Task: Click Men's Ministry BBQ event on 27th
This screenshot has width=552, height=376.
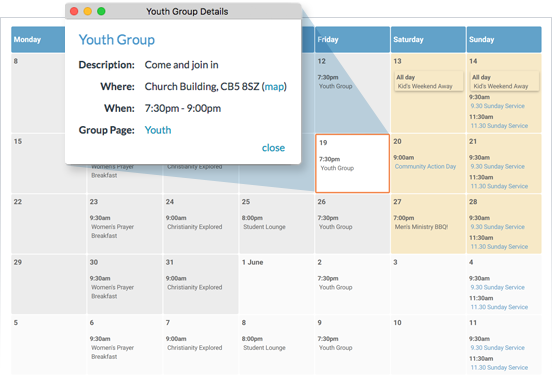Action: coord(421,227)
